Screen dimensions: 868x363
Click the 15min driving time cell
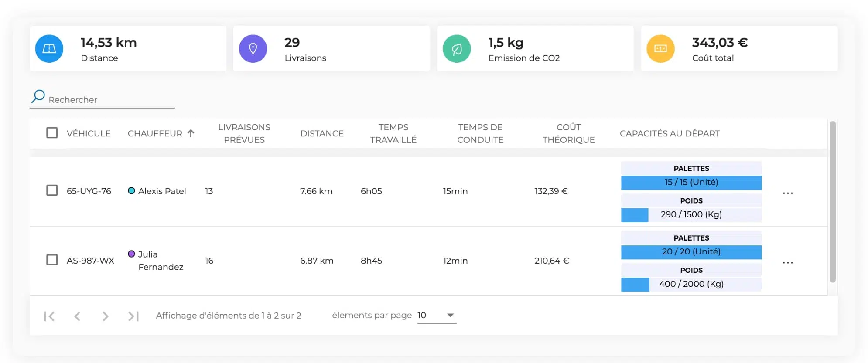[455, 191]
